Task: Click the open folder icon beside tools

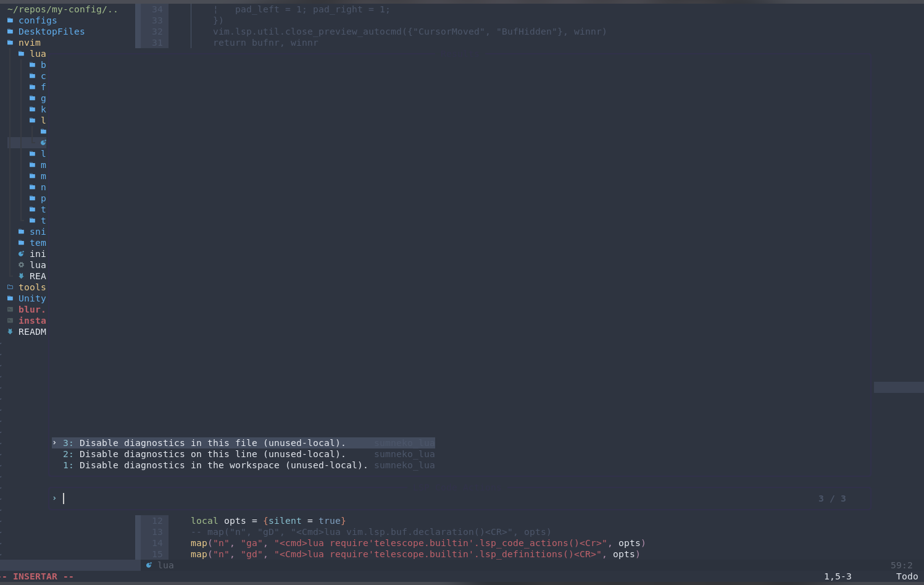Action: tap(10, 287)
